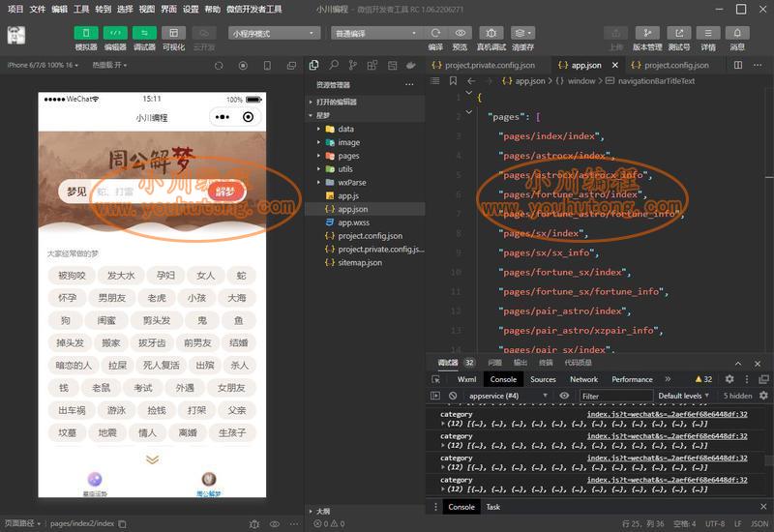Image resolution: width=774 pixels, height=532 pixels.
Task: Click the split editor icon
Action: (738, 65)
